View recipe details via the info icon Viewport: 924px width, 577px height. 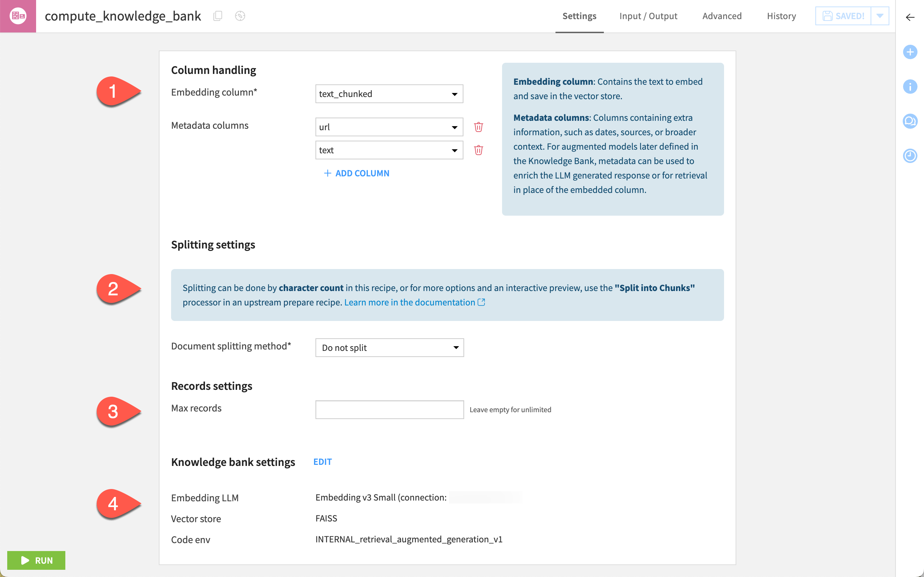[x=910, y=87]
